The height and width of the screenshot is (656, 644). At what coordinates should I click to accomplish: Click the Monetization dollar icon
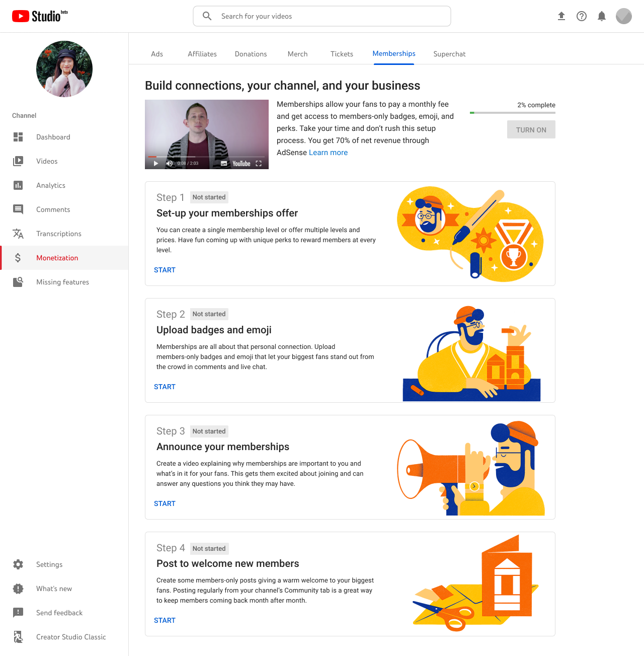tap(18, 258)
